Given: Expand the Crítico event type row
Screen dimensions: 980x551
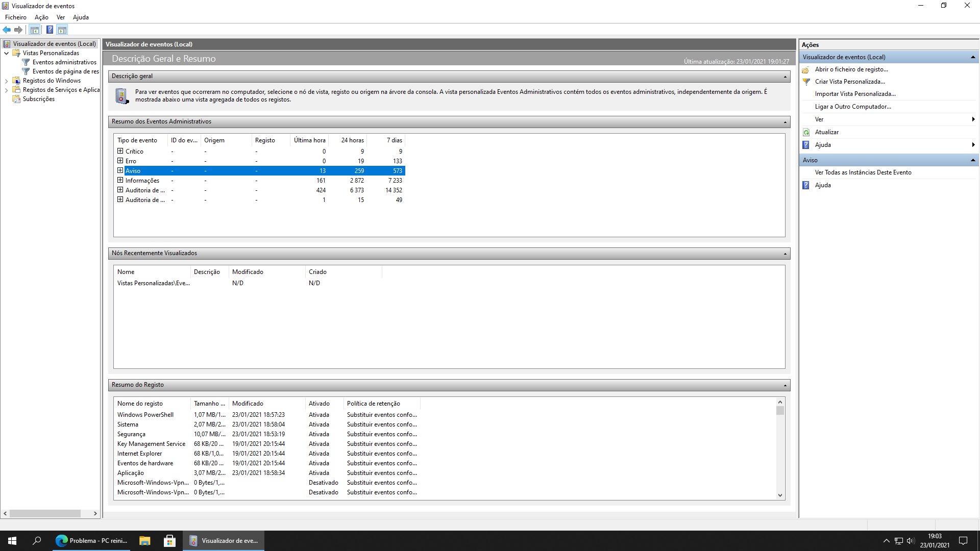Looking at the screenshot, I should [120, 151].
